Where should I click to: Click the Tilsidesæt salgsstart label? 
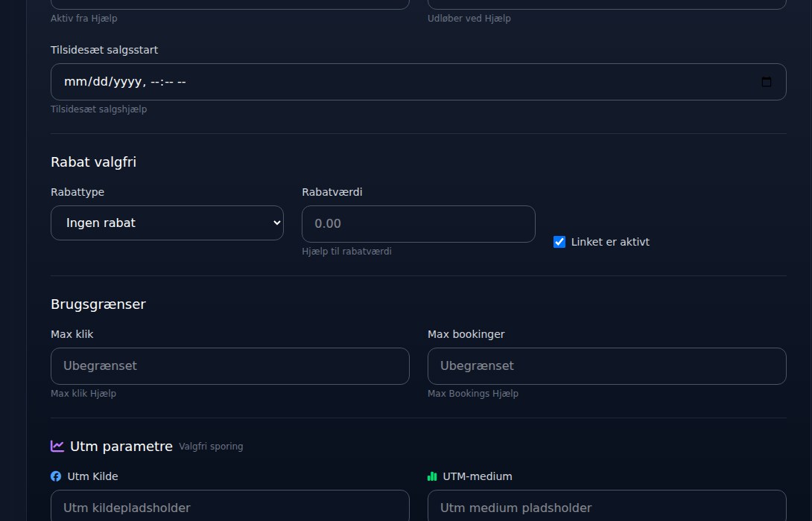104,50
